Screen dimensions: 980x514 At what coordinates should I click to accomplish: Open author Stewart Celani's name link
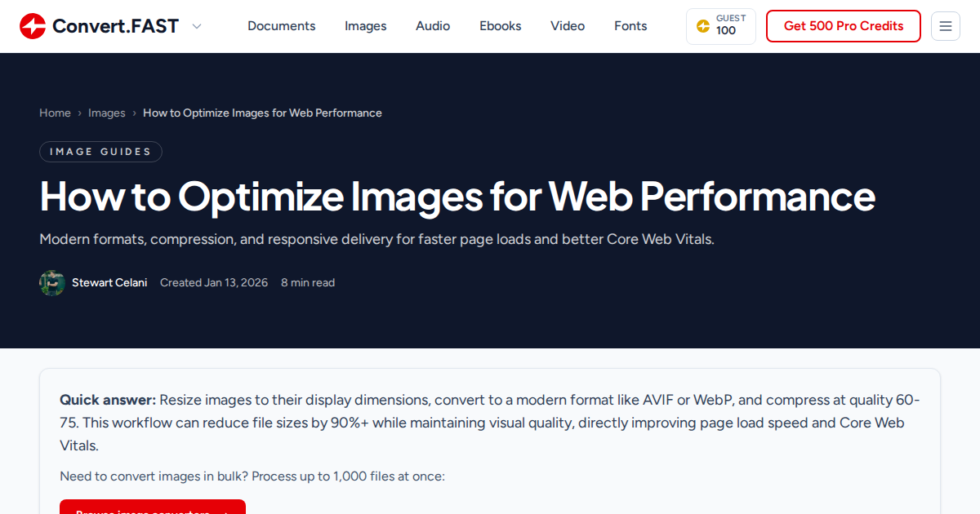(109, 283)
